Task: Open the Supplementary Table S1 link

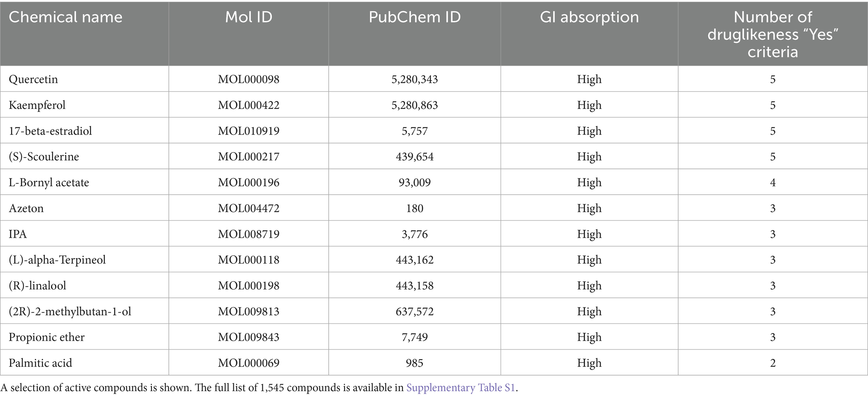Action: (460, 388)
